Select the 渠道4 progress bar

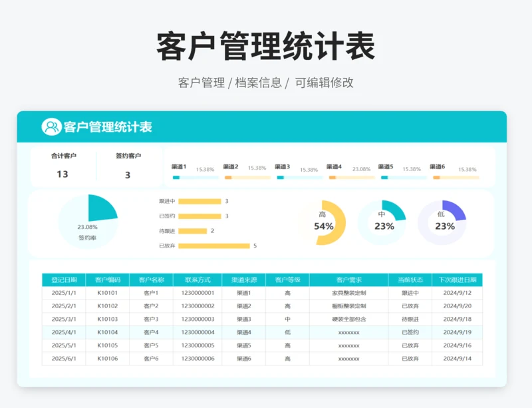pos(352,177)
